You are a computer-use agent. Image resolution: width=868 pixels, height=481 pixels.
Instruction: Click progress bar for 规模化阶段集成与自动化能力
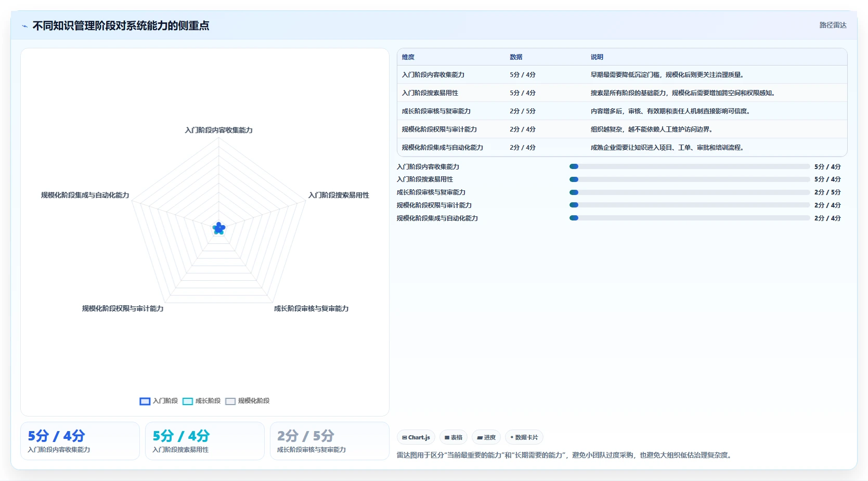click(x=690, y=218)
